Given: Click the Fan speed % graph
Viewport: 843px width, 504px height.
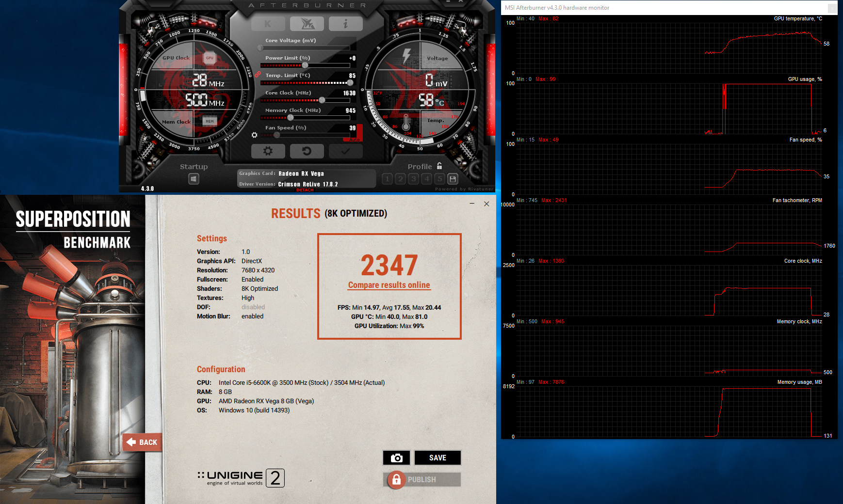Looking at the screenshot, I should [668, 169].
